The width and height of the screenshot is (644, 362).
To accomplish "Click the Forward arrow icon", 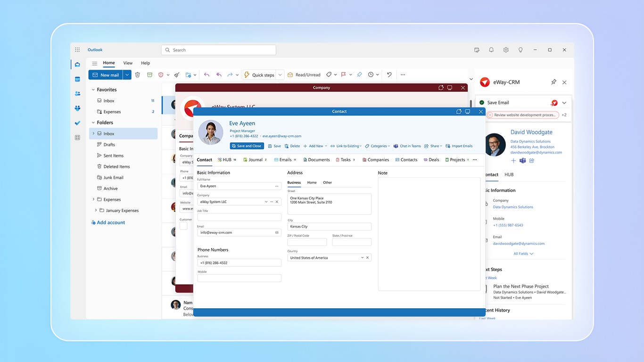I will pos(230,74).
